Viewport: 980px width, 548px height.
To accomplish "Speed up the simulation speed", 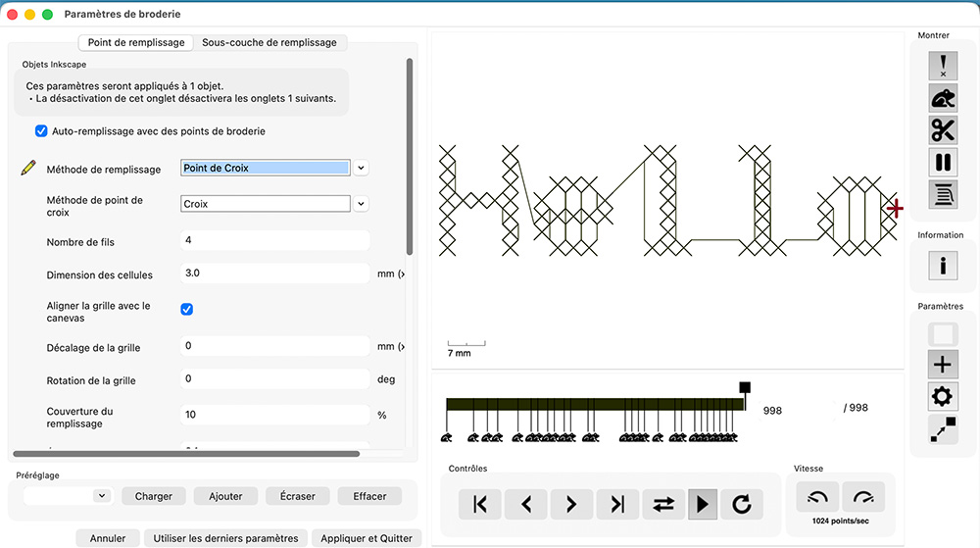I will coord(863,497).
